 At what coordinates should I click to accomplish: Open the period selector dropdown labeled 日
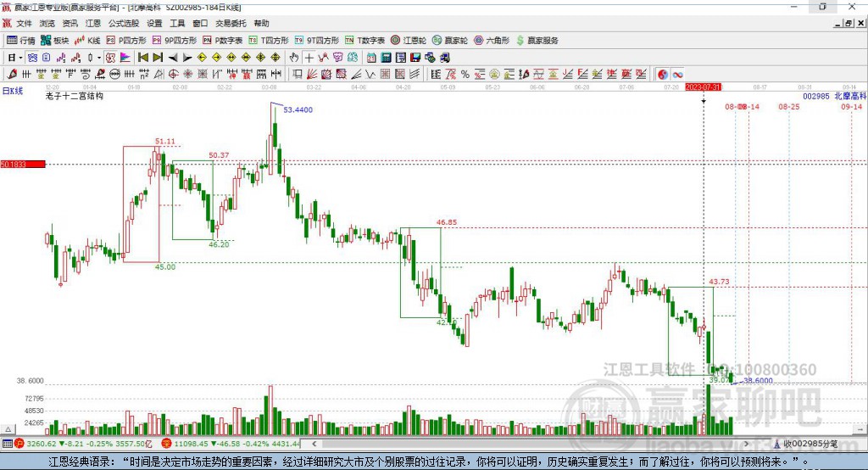click(14, 58)
